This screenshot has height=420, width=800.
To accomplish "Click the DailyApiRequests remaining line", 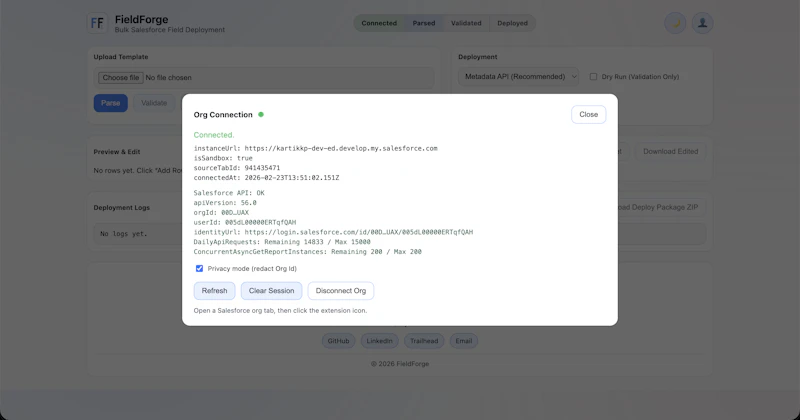I will pos(282,242).
